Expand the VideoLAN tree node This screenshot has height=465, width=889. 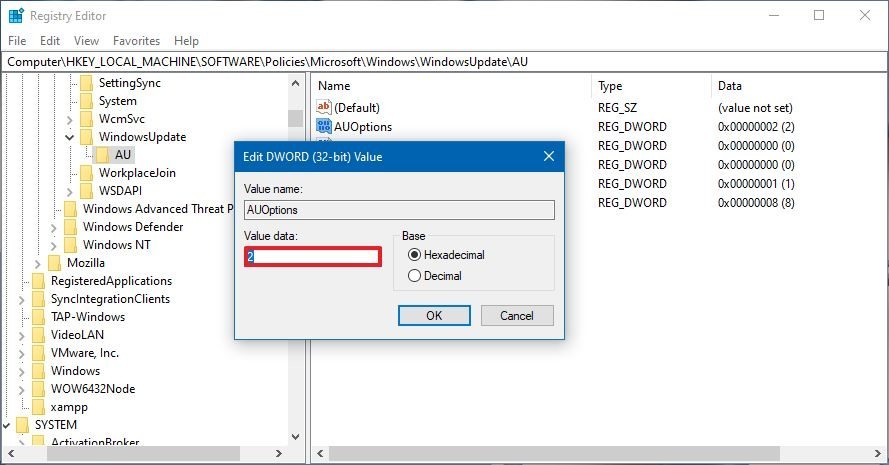[22, 336]
